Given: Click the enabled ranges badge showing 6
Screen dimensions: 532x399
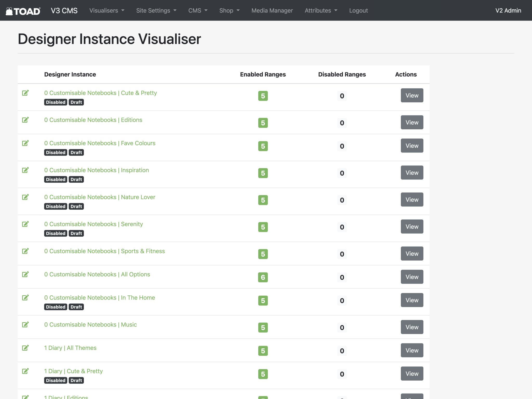Looking at the screenshot, I should (x=263, y=277).
